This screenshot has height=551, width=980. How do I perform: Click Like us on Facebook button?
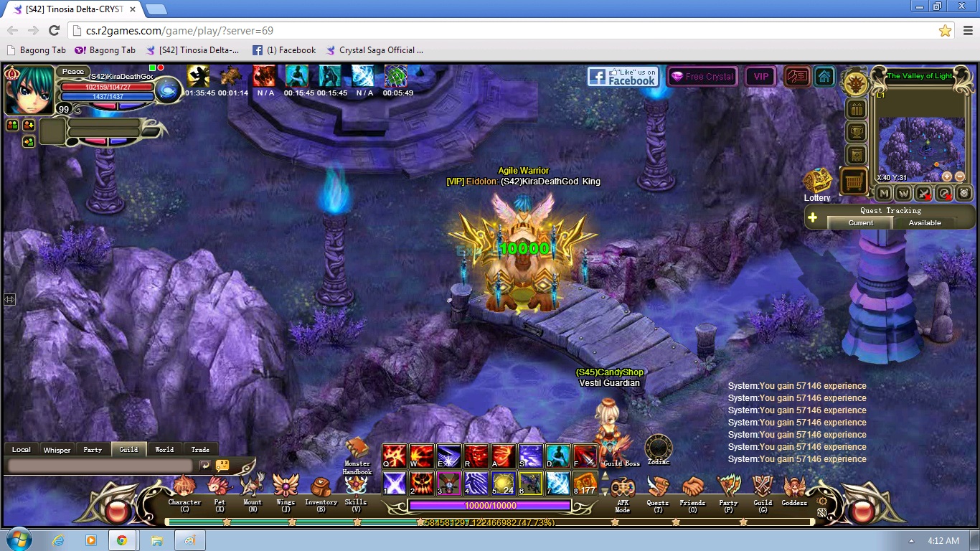tap(622, 77)
